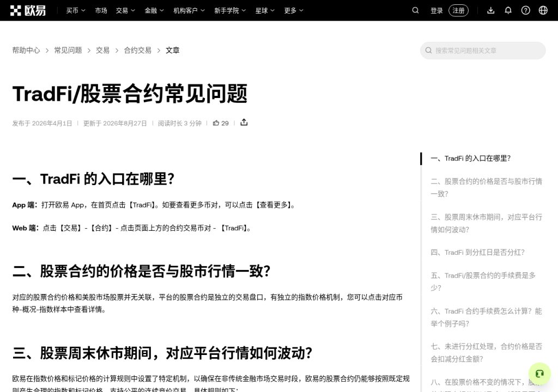Jump to 七、未进行分红处理 in contents
The height and width of the screenshot is (392, 558).
pyautogui.click(x=487, y=352)
